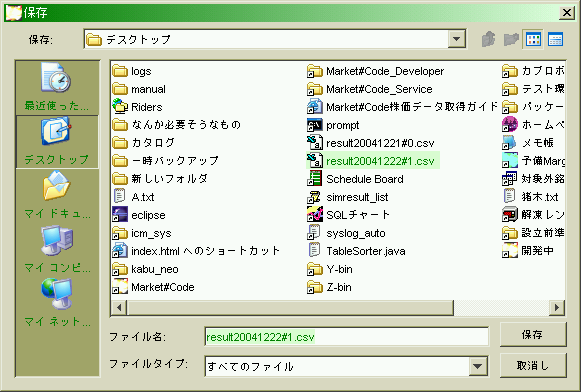Screen dimensions: 581x392
Task: Open the 最近使った... recent files shortcut
Action: pos(57,87)
